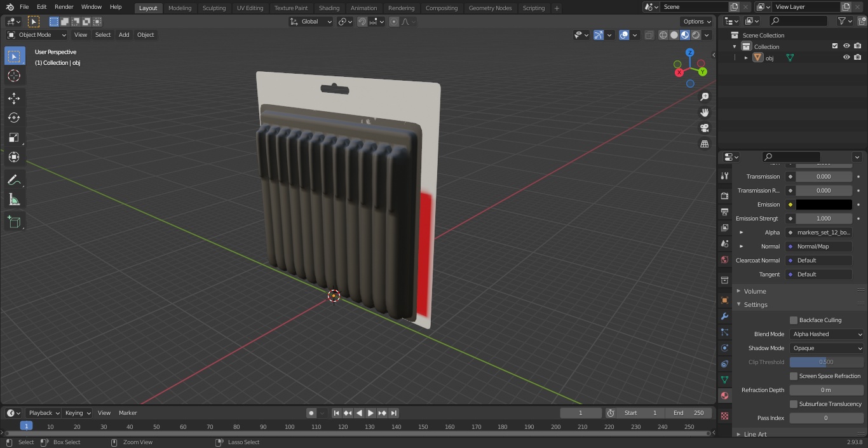The width and height of the screenshot is (868, 448).
Task: Adjust the Clip Threshold slider
Action: tap(827, 362)
